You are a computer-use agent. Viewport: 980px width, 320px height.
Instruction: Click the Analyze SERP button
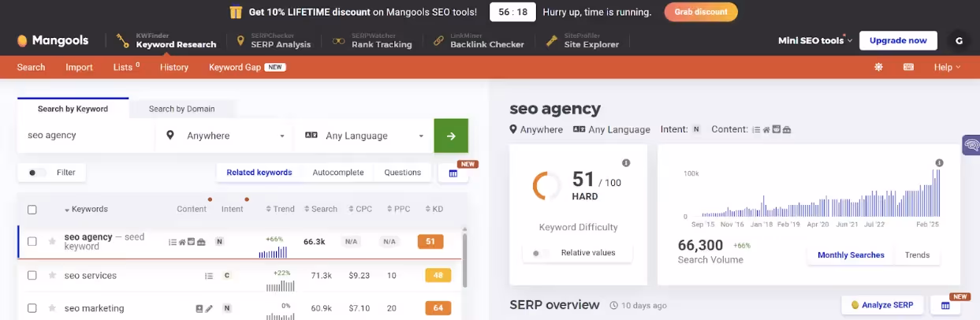[x=882, y=305]
